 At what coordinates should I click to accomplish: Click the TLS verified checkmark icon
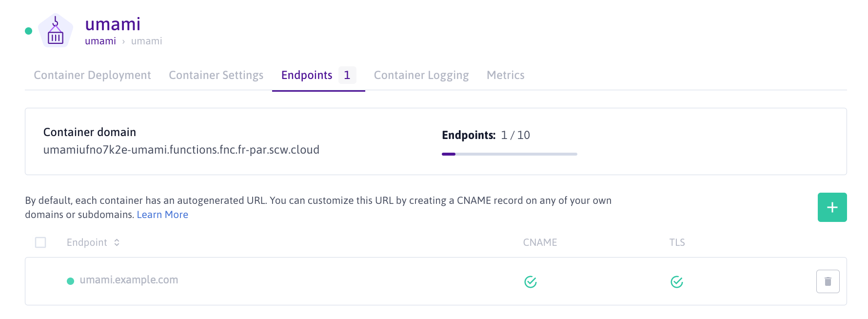pos(676,282)
